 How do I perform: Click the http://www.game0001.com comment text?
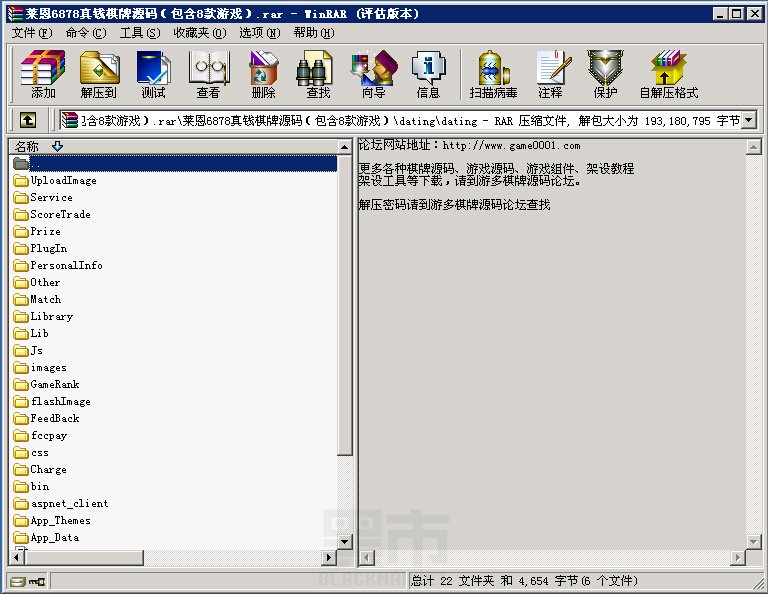click(x=511, y=145)
